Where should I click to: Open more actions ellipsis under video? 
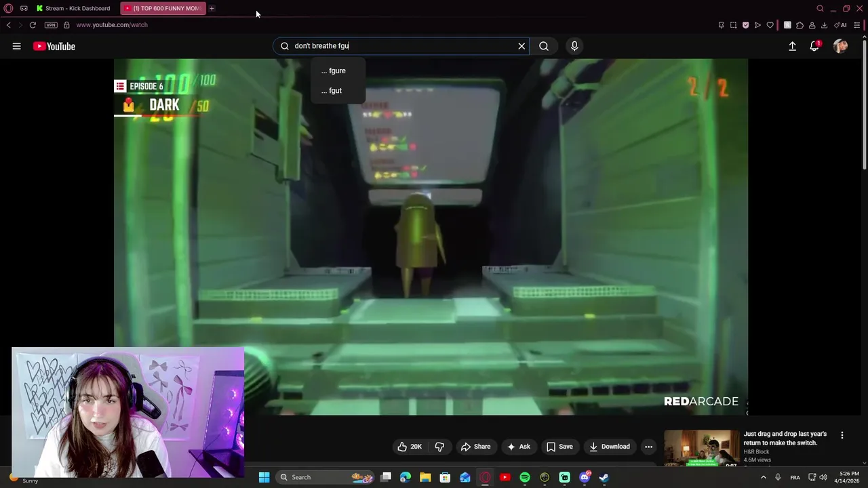(x=648, y=447)
